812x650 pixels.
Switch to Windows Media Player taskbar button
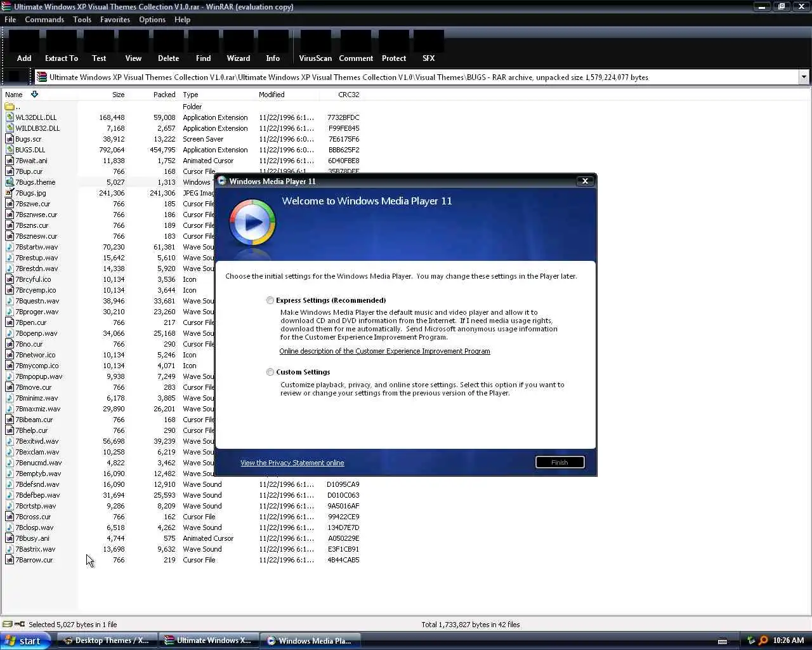pos(311,640)
